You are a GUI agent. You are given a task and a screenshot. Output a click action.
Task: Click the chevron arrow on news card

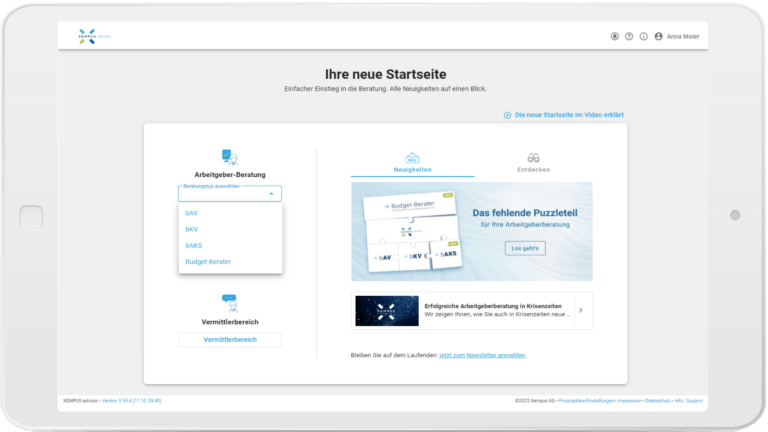[581, 311]
